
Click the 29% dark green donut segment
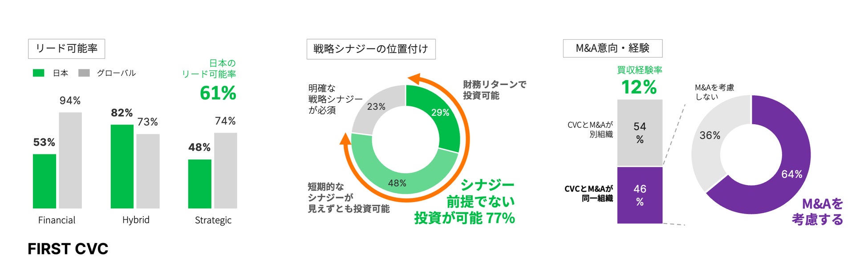(x=438, y=117)
